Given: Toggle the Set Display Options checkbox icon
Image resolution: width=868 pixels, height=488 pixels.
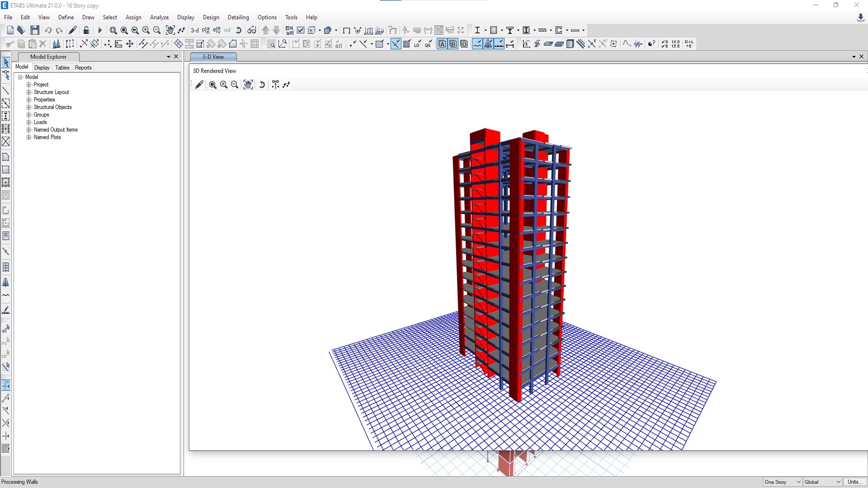Looking at the screenshot, I should coord(301,30).
